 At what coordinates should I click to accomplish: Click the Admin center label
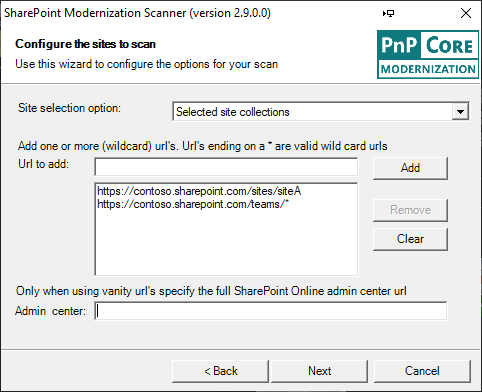50,311
